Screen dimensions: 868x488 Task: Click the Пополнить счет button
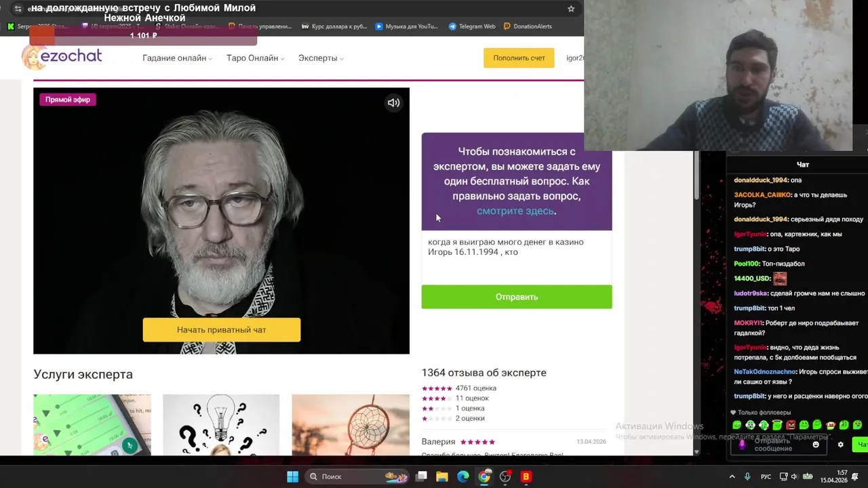(519, 58)
